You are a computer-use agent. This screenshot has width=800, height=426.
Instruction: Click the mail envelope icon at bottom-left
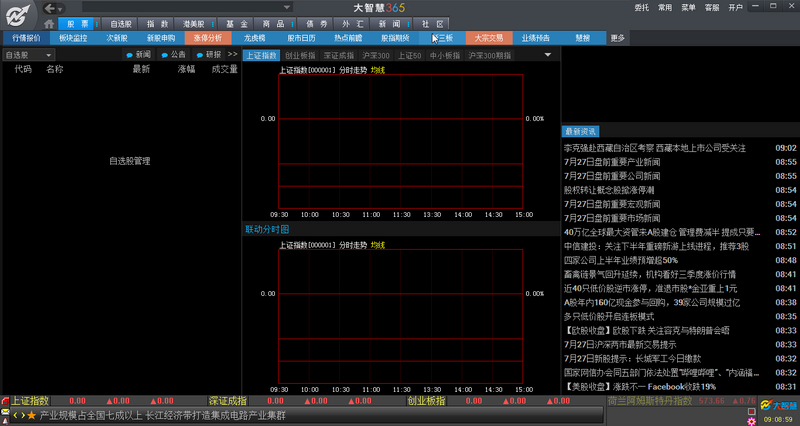point(5,412)
